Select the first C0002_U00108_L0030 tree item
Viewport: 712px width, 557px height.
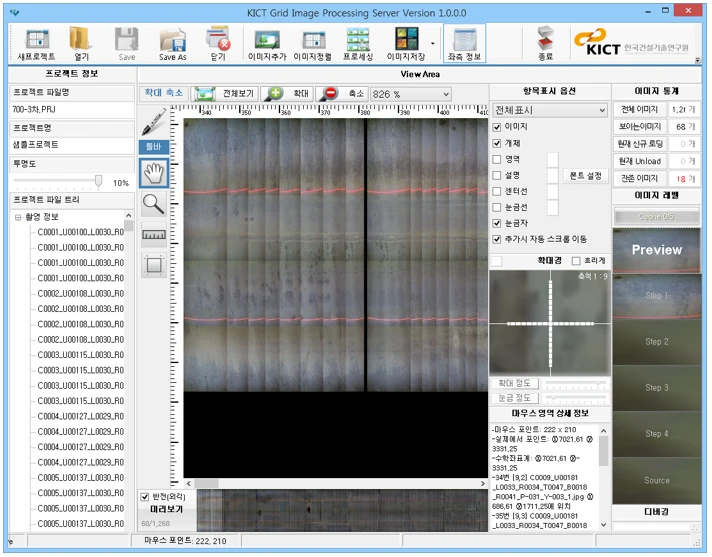[x=80, y=294]
